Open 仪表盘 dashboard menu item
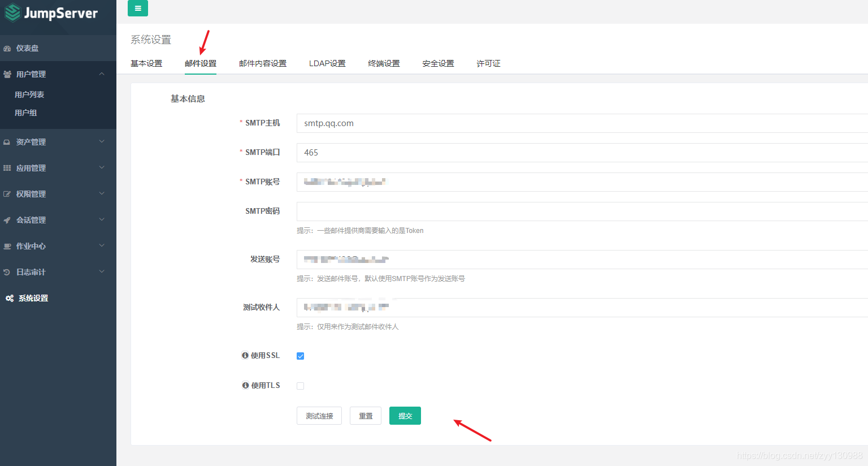This screenshot has height=466, width=868. (x=58, y=48)
